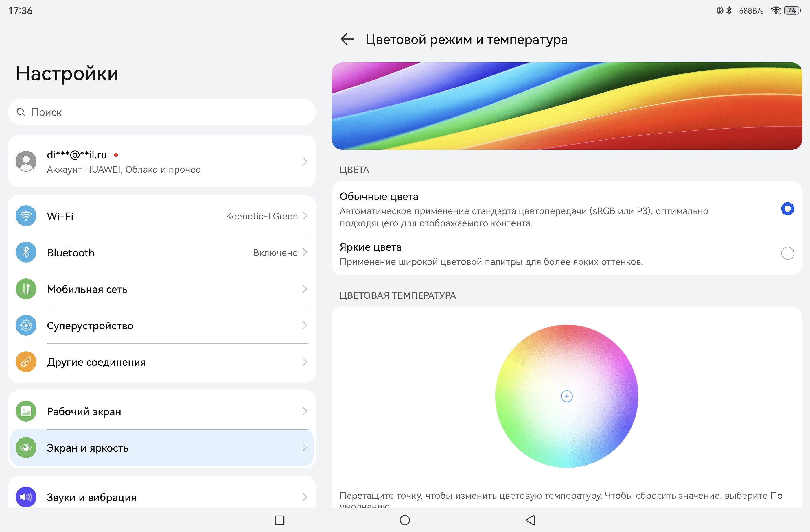Tap the color temperature wheel center point
Viewport: 810px width, 532px height.
click(567, 396)
